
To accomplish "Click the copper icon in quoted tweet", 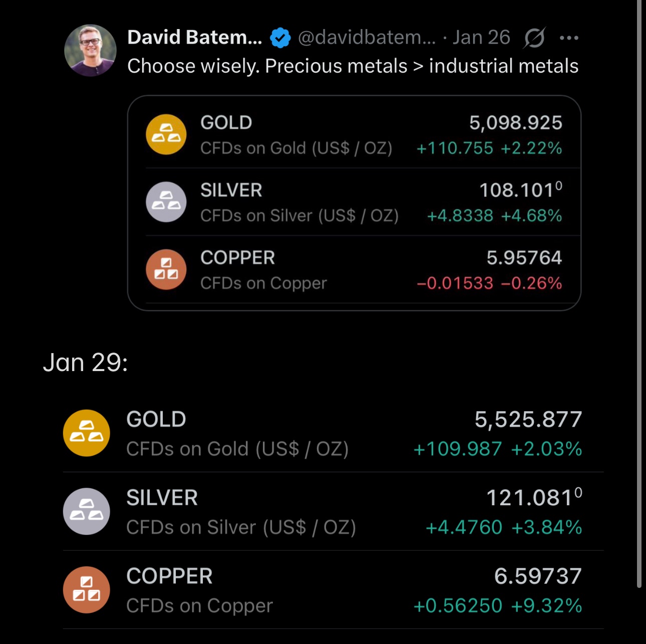I will (x=166, y=270).
